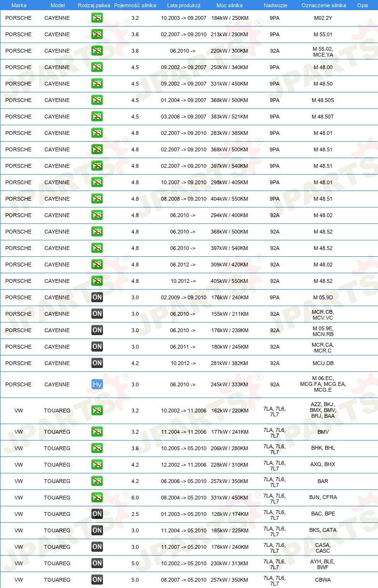Click the Nadwozie column header
This screenshot has width=378, height=588.
(x=275, y=5)
